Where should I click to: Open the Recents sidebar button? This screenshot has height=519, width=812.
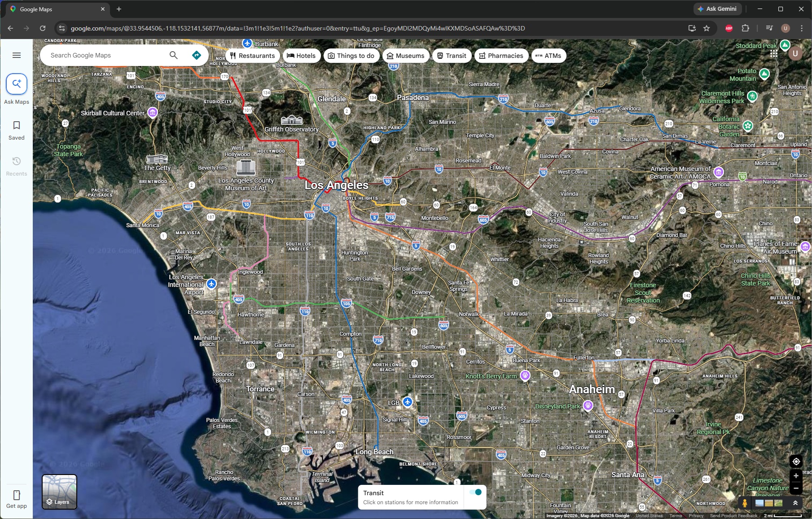(17, 166)
